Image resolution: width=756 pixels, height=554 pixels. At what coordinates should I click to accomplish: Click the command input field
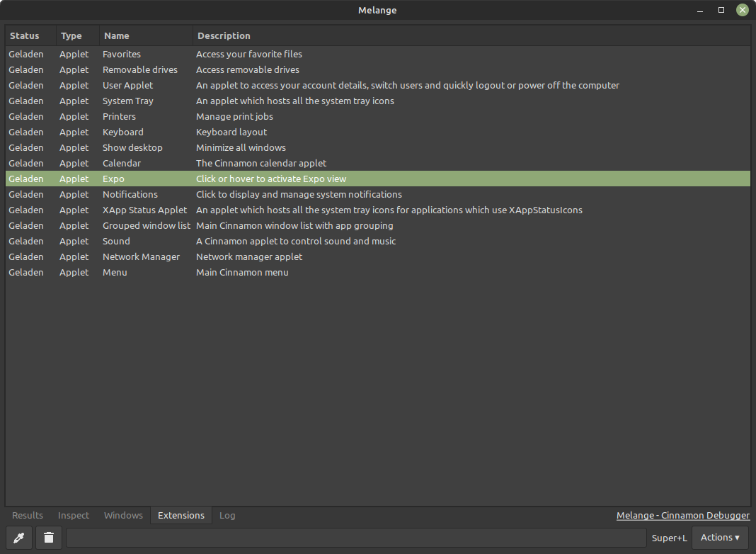356,538
